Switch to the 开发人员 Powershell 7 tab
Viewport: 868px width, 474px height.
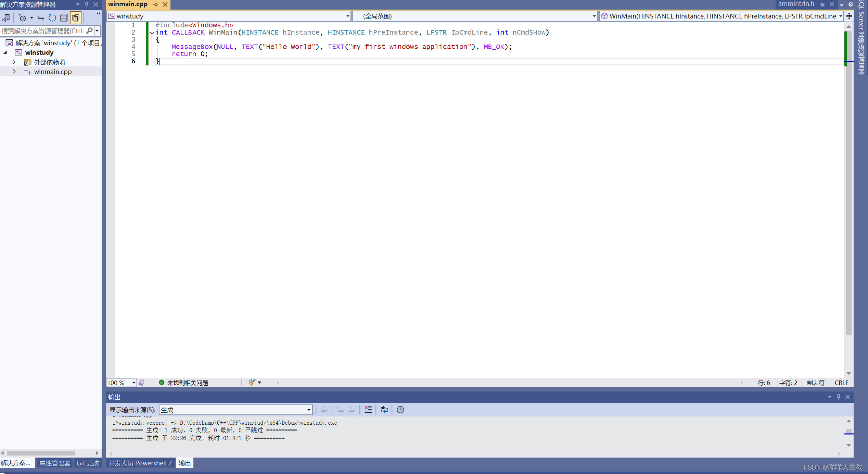140,463
